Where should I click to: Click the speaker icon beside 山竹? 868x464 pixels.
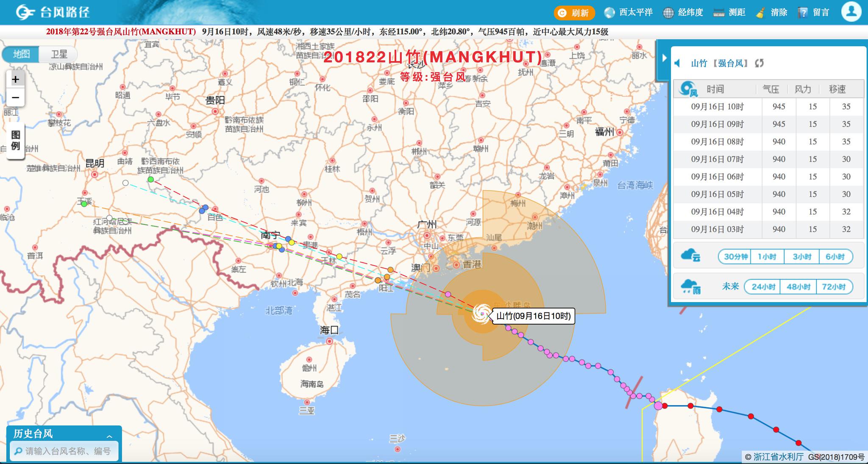(678, 63)
